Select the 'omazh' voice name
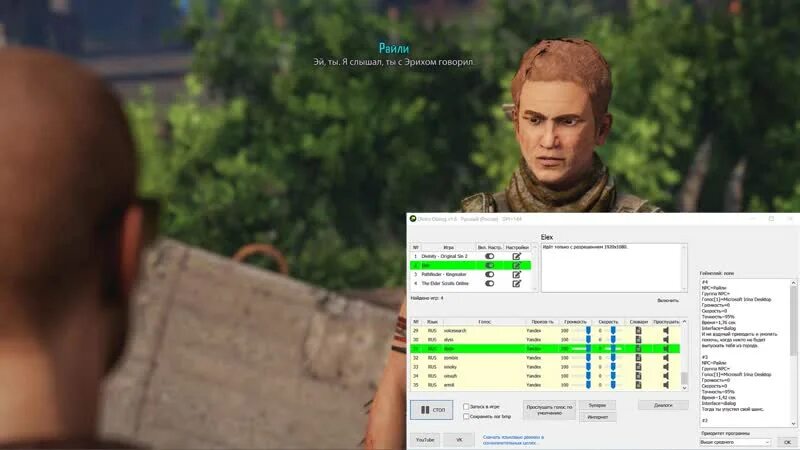The height and width of the screenshot is (450, 800). tap(450, 376)
